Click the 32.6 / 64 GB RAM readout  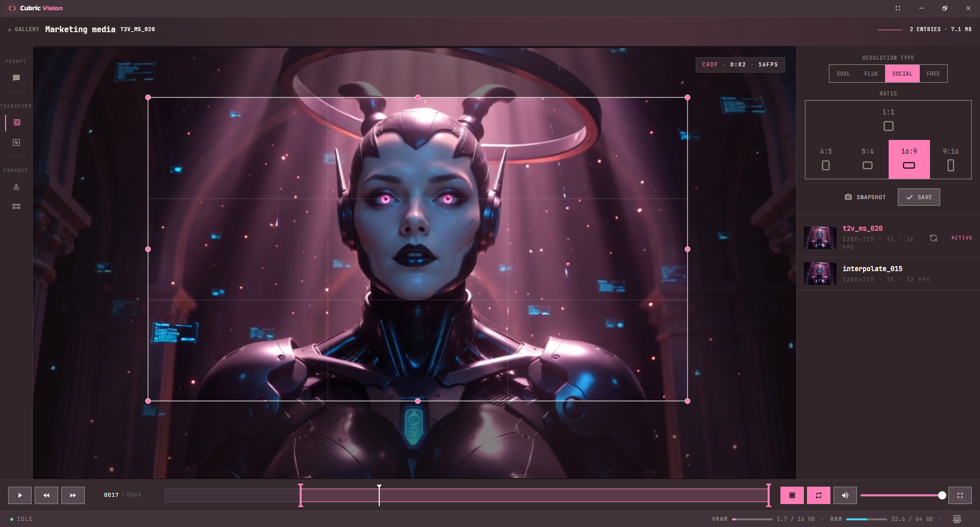912,519
